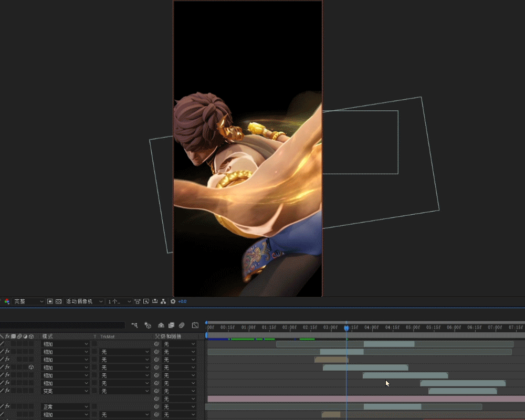Screen dimensions: 525x420
Task: Click the 模式 column header
Action: point(48,337)
